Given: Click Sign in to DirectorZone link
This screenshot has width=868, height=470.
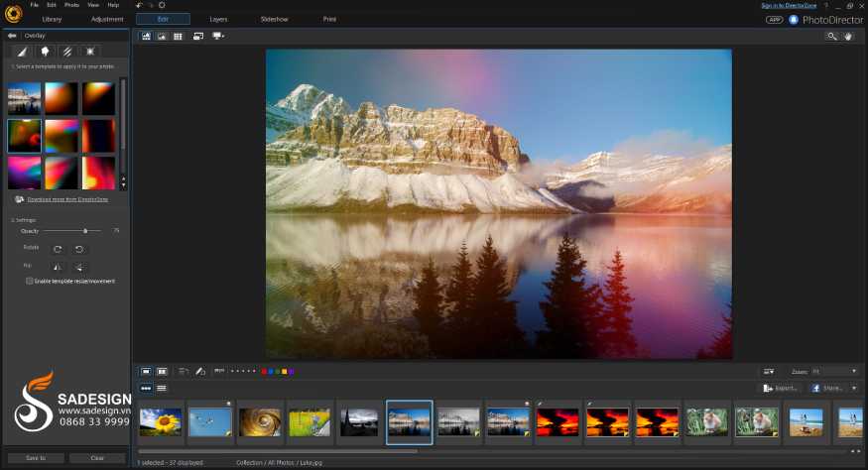Looking at the screenshot, I should pyautogui.click(x=789, y=6).
